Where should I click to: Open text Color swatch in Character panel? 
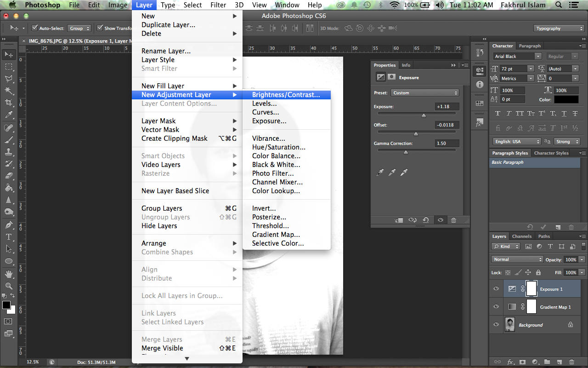[566, 99]
